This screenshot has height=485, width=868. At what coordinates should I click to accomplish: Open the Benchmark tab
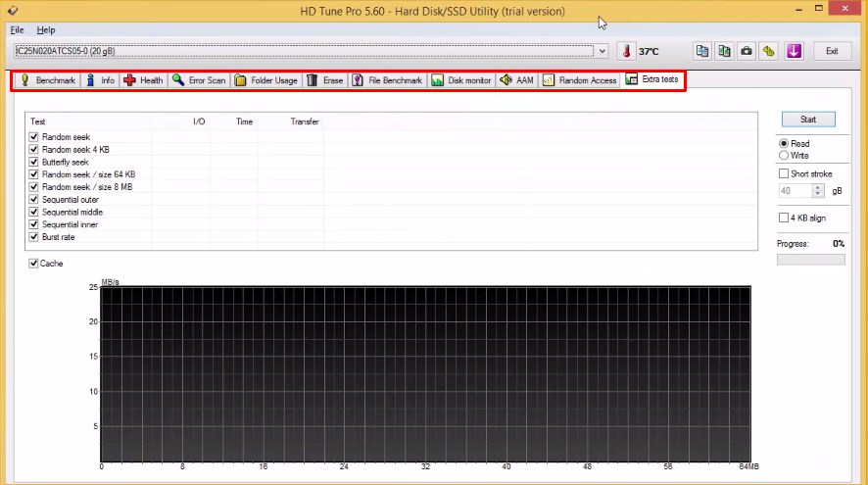click(x=48, y=80)
